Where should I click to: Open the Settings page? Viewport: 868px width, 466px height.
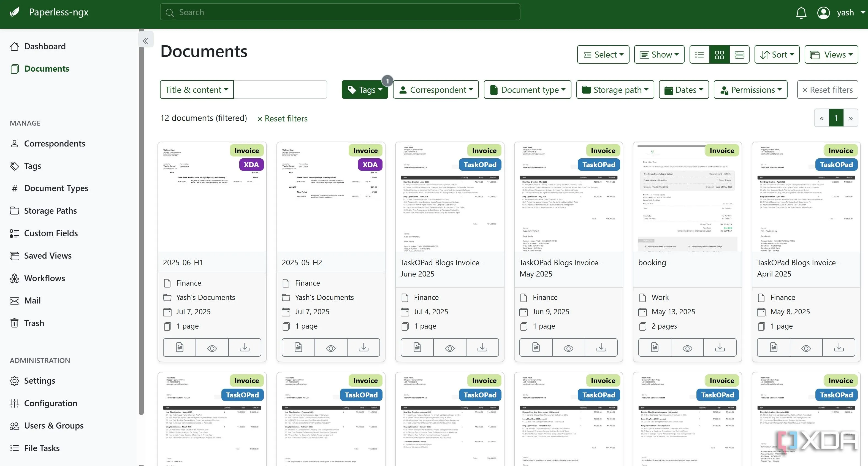(x=39, y=380)
